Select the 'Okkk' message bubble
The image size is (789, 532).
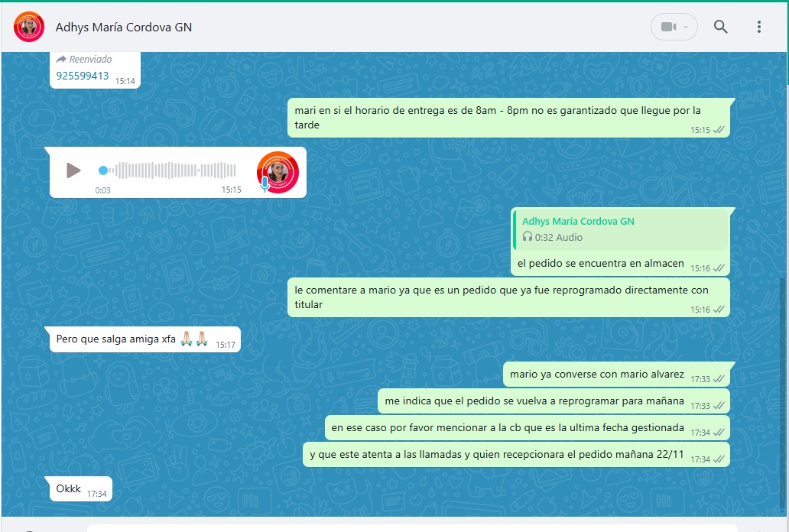[x=69, y=488]
